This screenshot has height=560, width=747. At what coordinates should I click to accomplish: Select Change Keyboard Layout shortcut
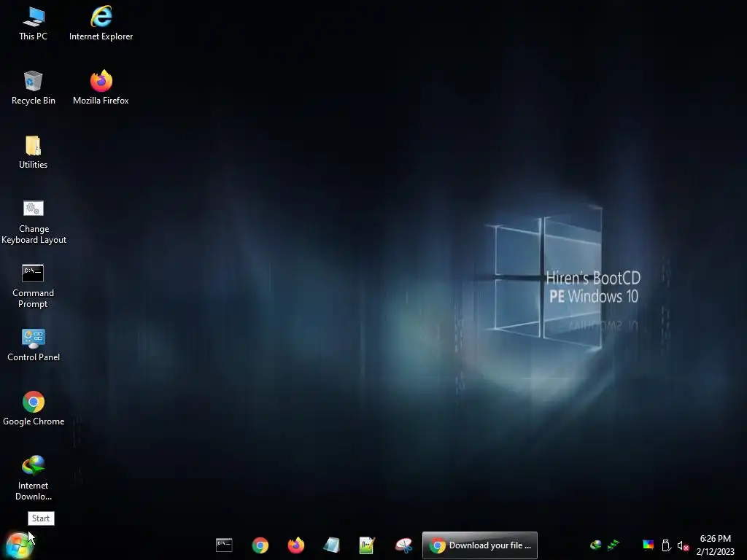34,222
